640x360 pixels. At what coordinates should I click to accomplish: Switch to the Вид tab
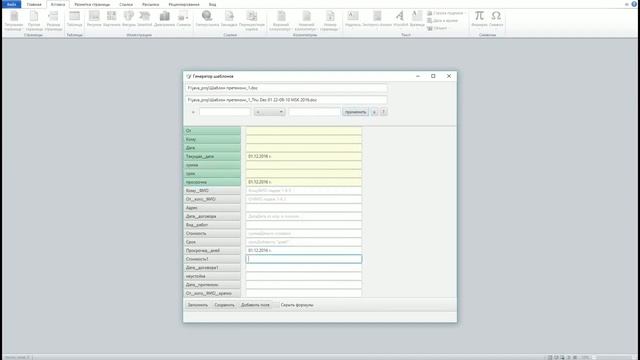click(212, 4)
